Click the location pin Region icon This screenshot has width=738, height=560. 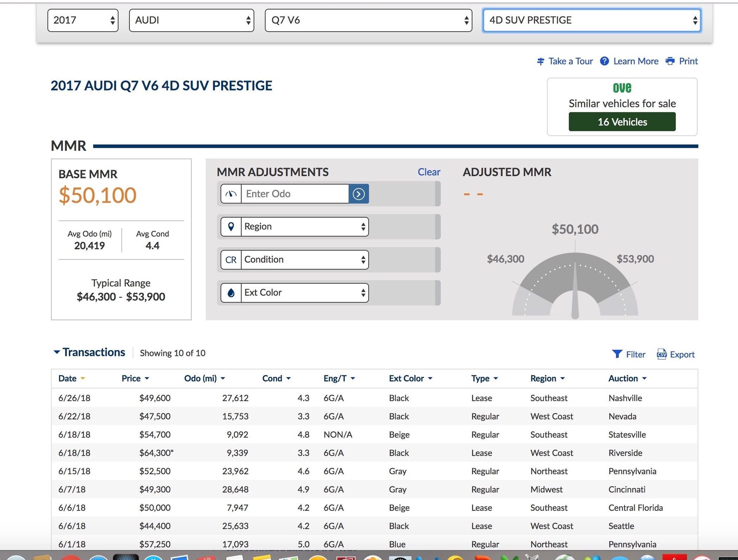click(231, 227)
